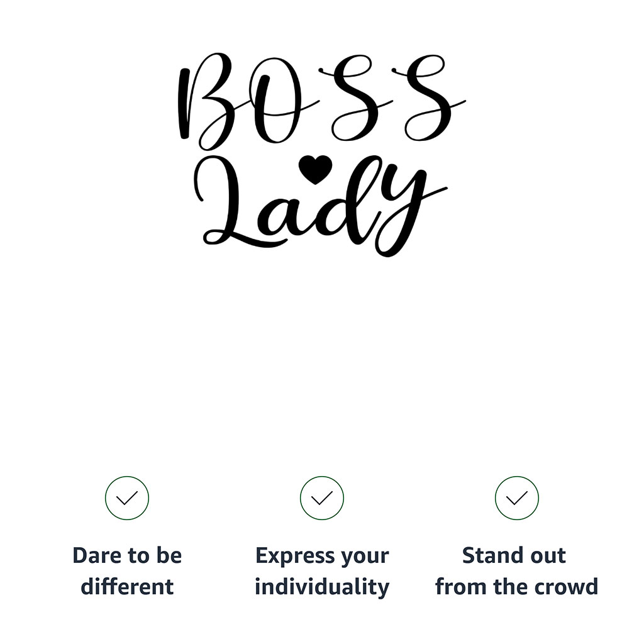This screenshot has height=644, width=644.
Task: Click the checkmark above "Dare to be different"
Action: [x=127, y=498]
